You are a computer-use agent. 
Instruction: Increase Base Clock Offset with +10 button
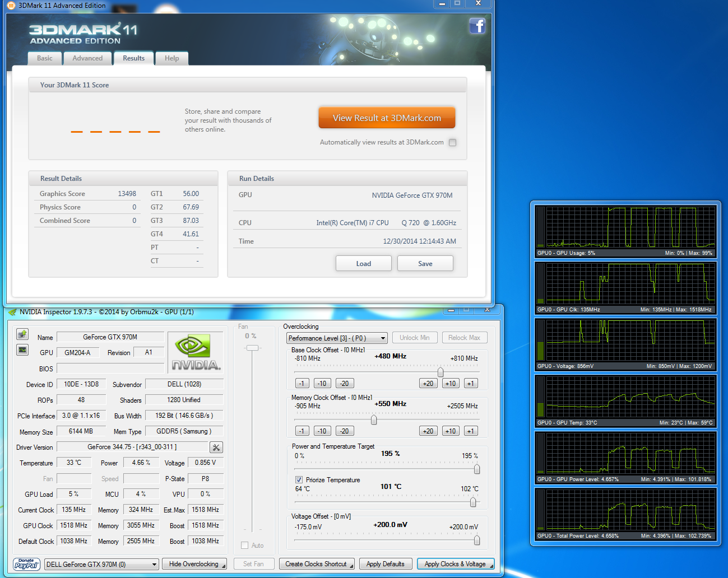451,384
